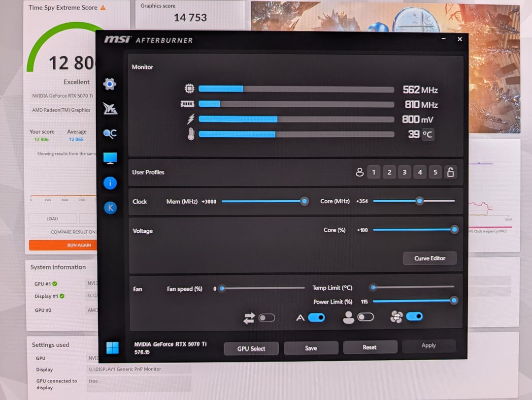
Task: Click the Graphics score 14 753 in 3DMark
Action: 190,17
